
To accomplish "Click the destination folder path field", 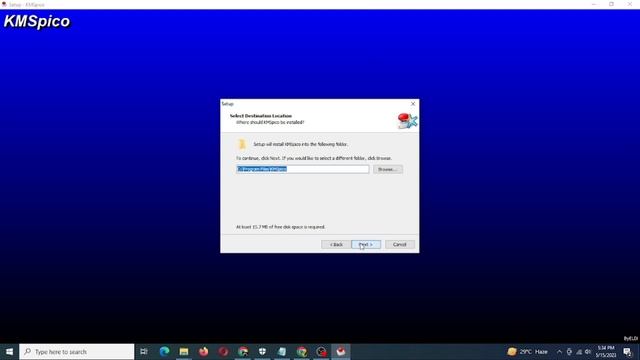I will coord(302,169).
